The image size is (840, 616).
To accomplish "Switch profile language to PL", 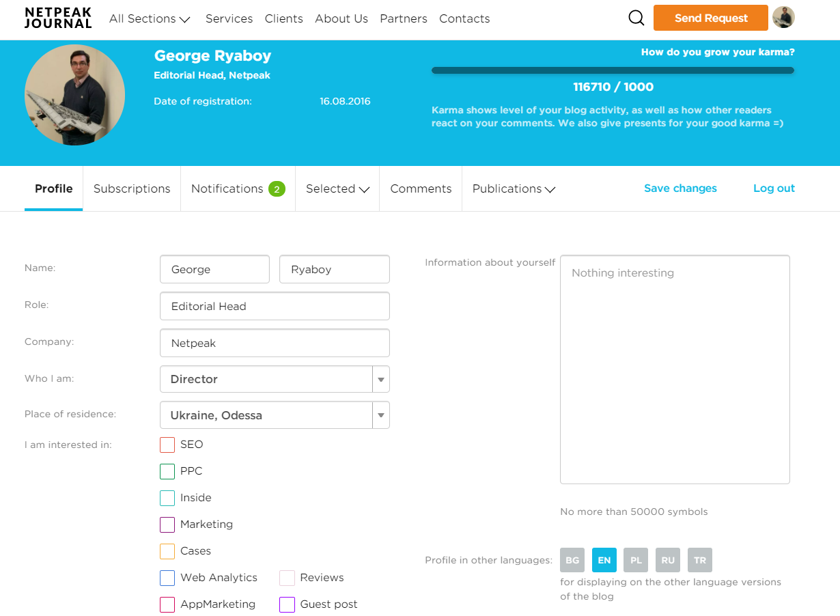I will coord(636,560).
